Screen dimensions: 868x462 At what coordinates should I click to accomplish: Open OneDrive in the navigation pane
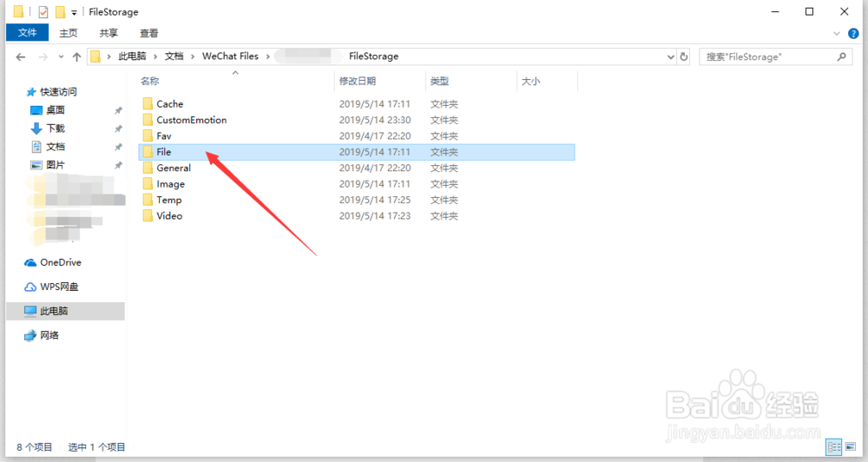click(53, 262)
